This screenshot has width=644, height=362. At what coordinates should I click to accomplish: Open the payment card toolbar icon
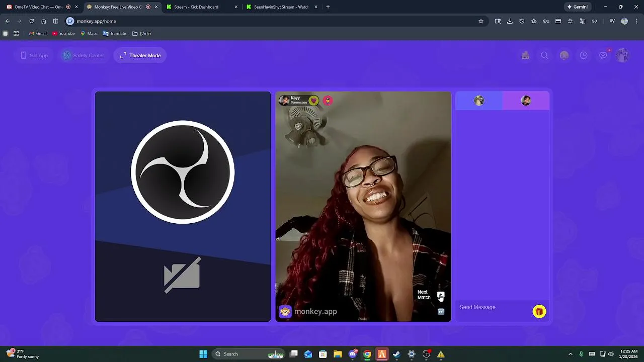click(x=558, y=21)
